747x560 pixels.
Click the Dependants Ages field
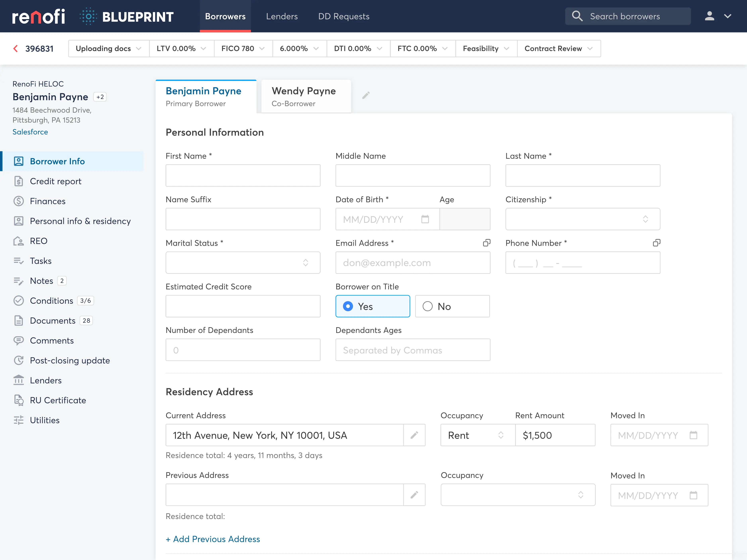[x=413, y=350]
